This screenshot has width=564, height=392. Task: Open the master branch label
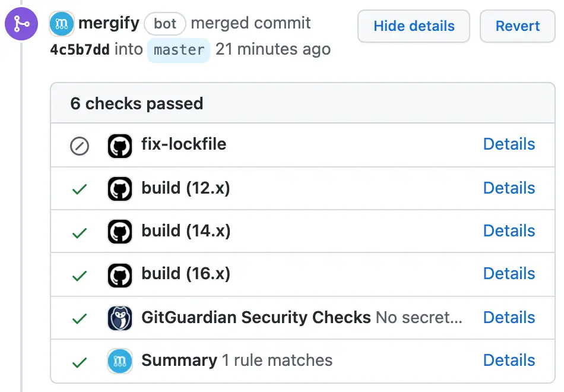(x=179, y=50)
